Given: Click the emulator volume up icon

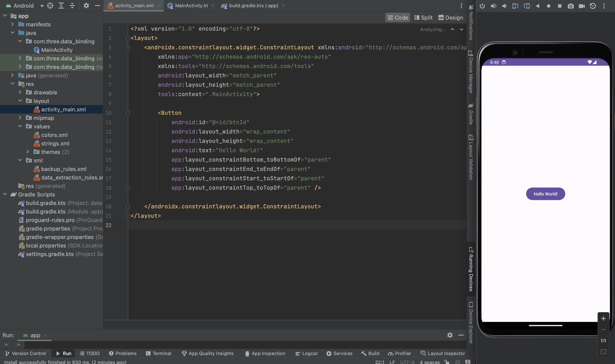Looking at the screenshot, I should tap(493, 6).
